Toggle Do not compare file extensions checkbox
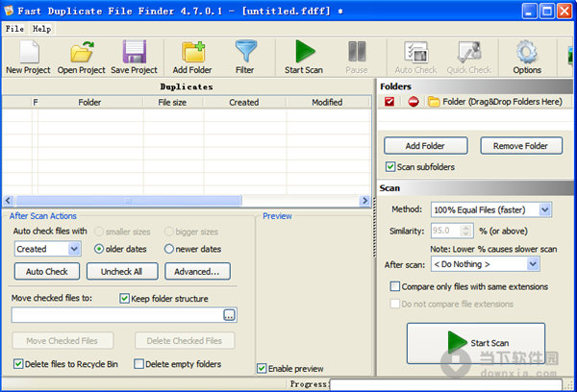 pyautogui.click(x=395, y=304)
